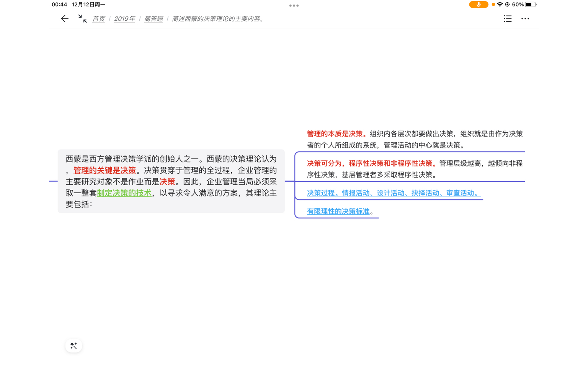Go to 简答题 breadcrumb
The image size is (588, 368).
[x=154, y=19]
